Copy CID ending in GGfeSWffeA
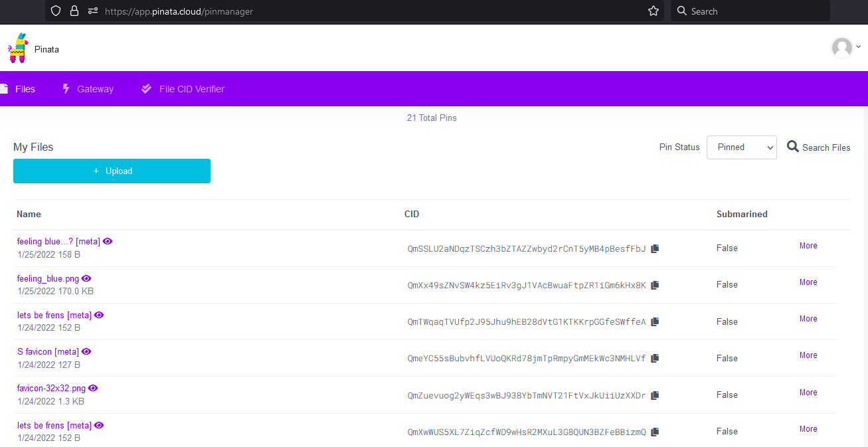Image resolution: width=868 pixels, height=447 pixels. [x=655, y=321]
